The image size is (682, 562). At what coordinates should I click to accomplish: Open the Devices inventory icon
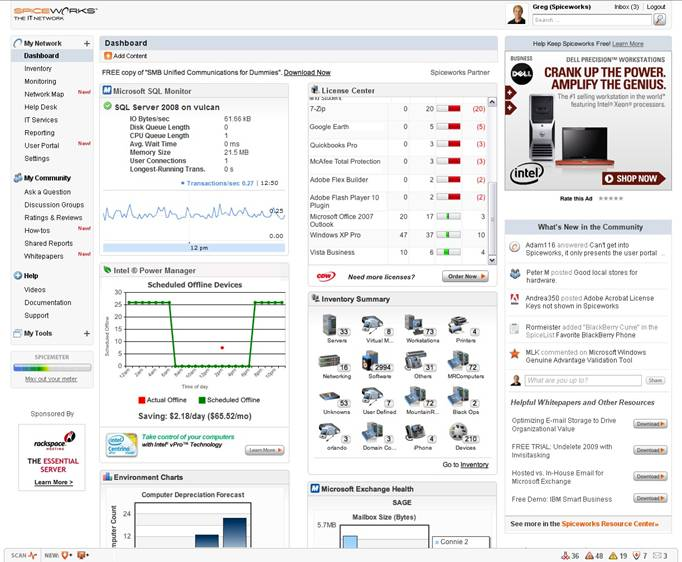(458, 432)
